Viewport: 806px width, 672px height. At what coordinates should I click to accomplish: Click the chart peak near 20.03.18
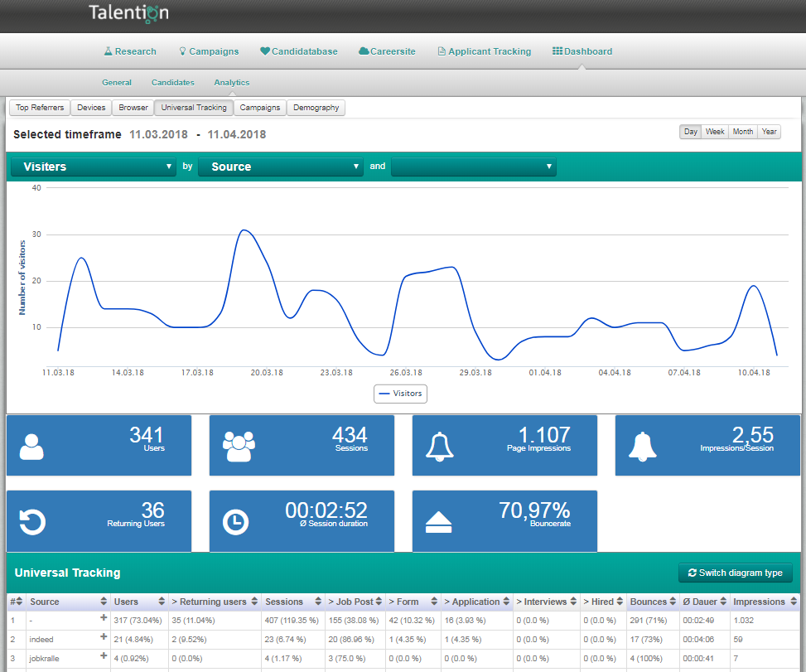point(244,230)
